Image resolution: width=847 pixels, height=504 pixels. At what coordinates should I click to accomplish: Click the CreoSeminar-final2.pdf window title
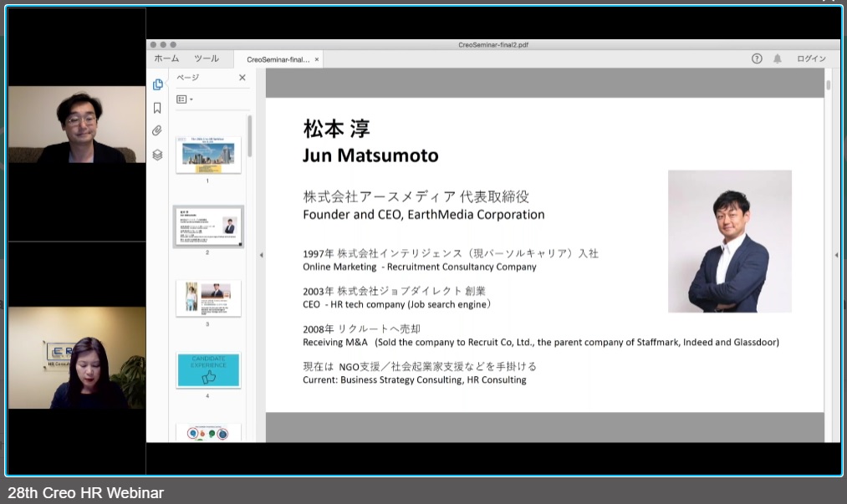(x=493, y=45)
